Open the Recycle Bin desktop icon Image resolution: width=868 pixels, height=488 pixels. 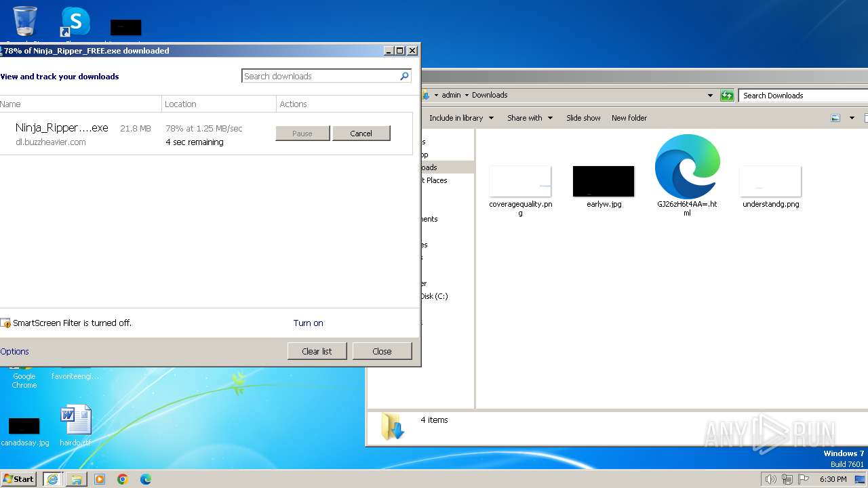click(25, 21)
